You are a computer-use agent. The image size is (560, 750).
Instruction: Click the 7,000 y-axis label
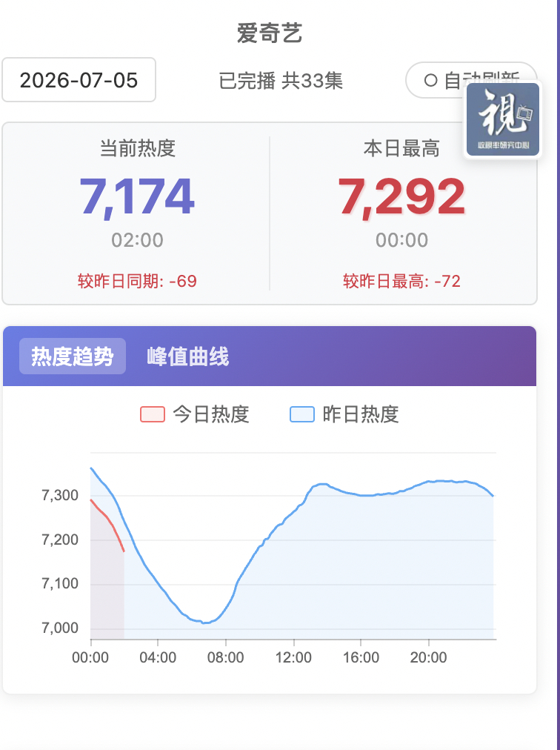pyautogui.click(x=60, y=628)
